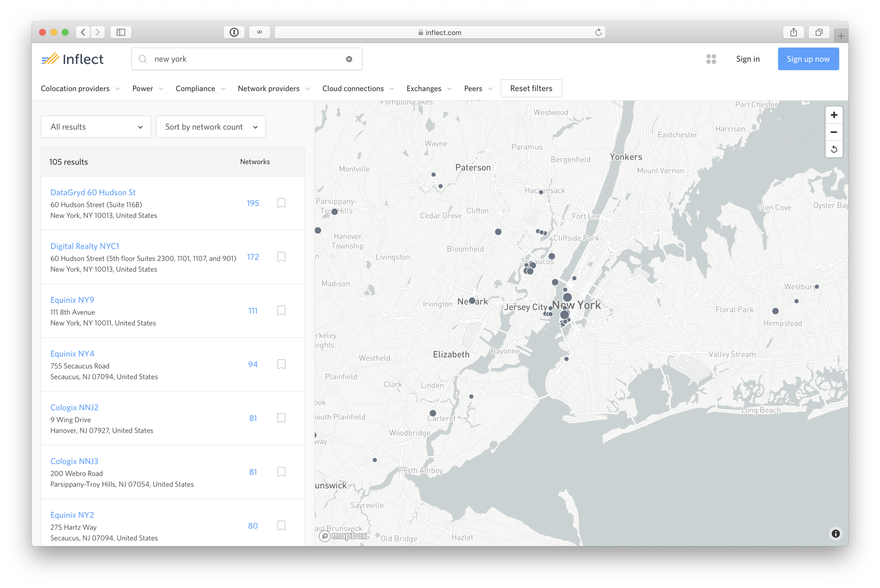Click Sign in
Image resolution: width=880 pixels, height=588 pixels.
(748, 59)
